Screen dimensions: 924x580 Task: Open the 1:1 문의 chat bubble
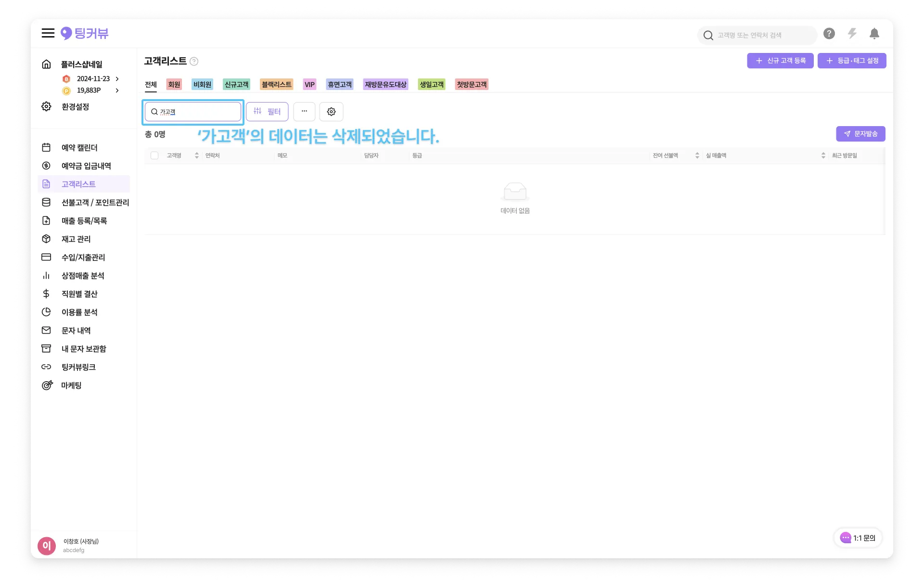(x=858, y=538)
